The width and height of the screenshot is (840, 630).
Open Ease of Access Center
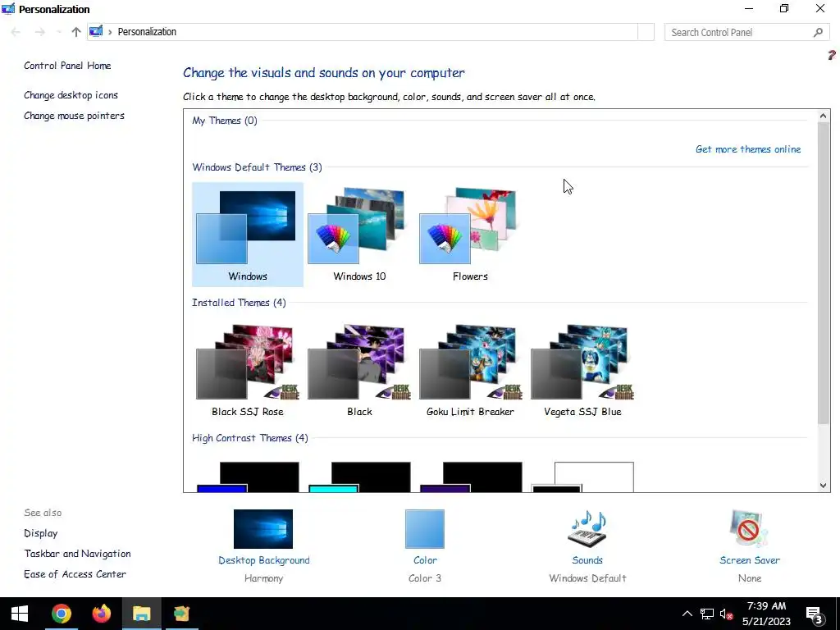pyautogui.click(x=75, y=573)
